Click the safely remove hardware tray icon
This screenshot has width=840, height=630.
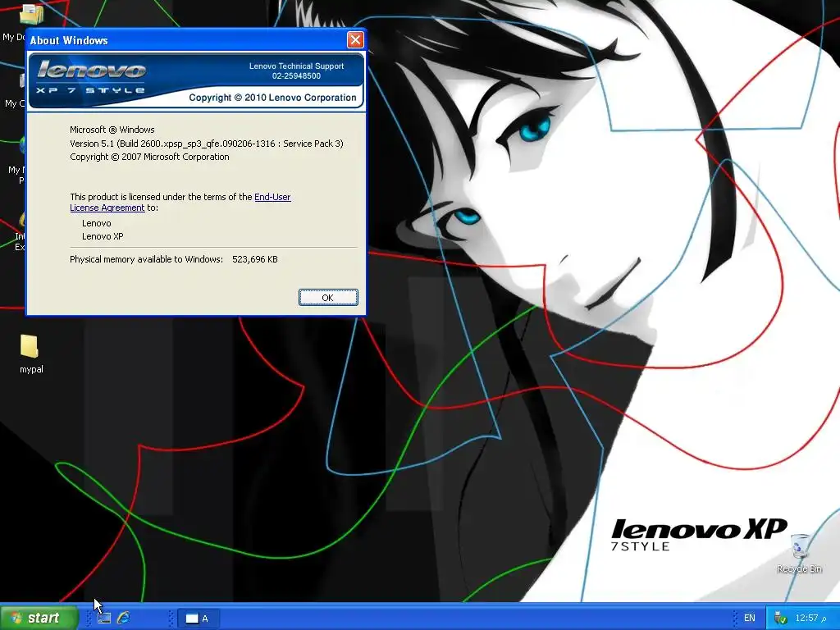781,619
